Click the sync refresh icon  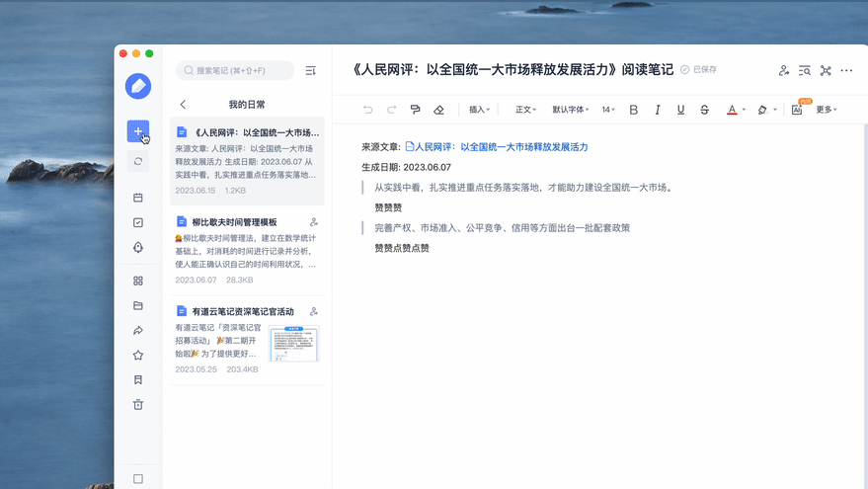[x=138, y=161]
